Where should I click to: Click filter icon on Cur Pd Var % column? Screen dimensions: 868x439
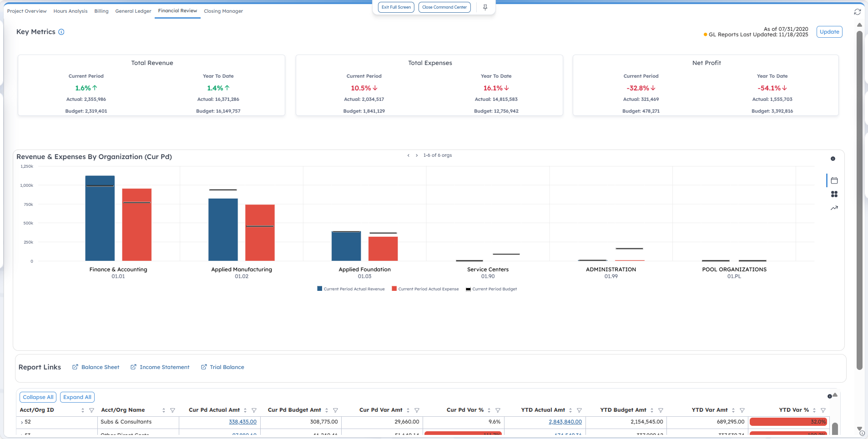click(x=498, y=410)
